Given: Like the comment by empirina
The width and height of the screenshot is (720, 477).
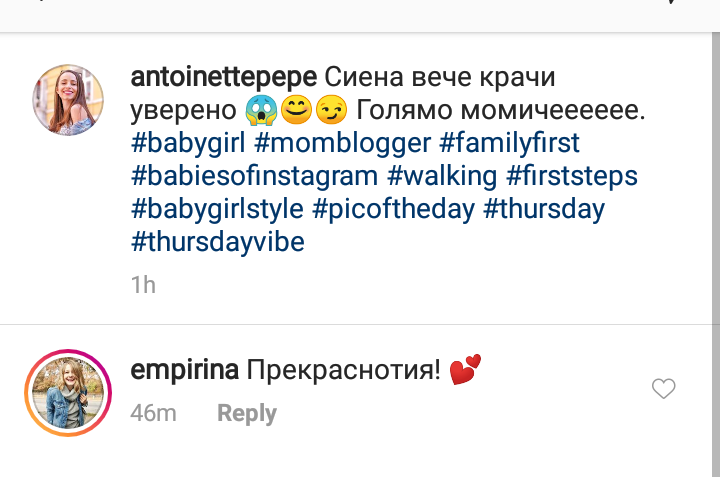Looking at the screenshot, I should [x=664, y=389].
